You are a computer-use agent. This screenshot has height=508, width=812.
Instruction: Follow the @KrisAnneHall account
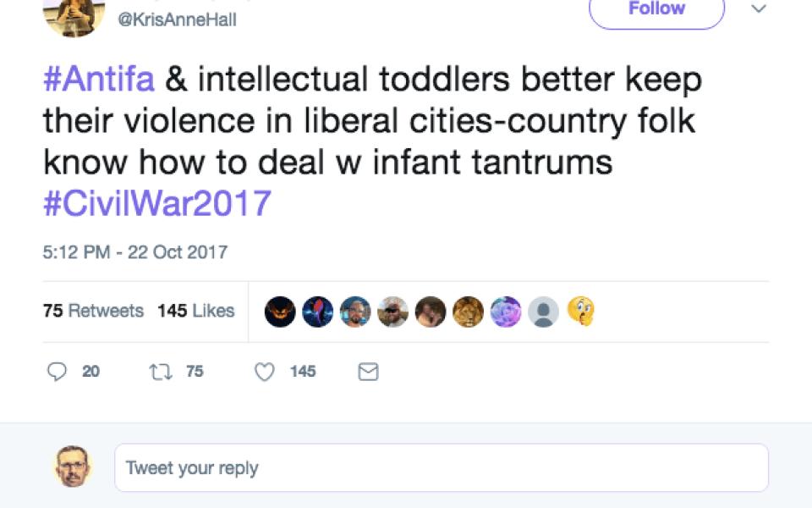pyautogui.click(x=656, y=10)
